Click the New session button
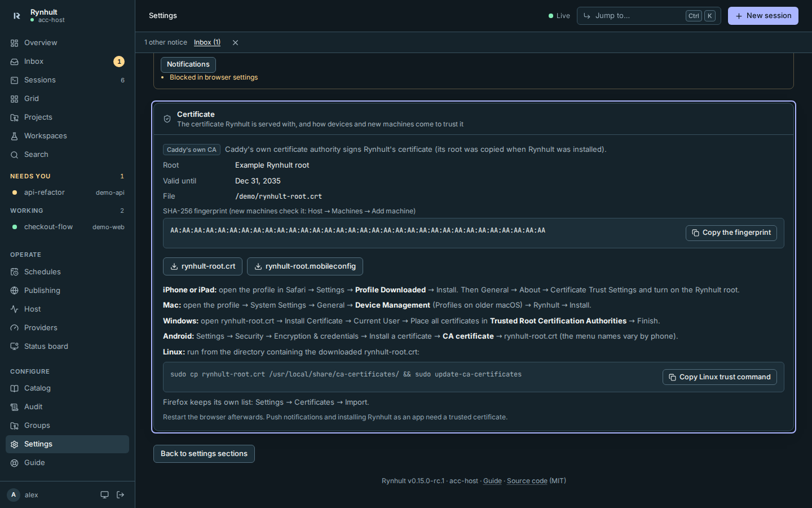This screenshot has height=508, width=812. point(763,16)
